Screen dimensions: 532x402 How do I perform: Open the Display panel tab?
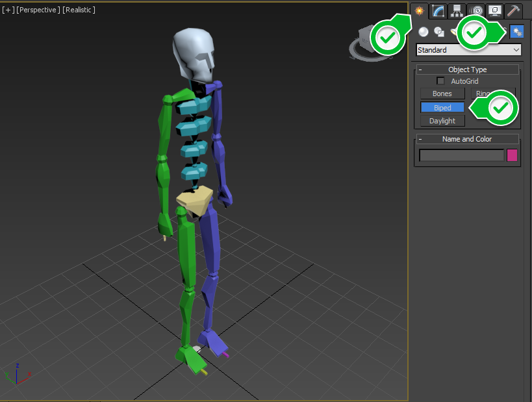[x=494, y=11]
